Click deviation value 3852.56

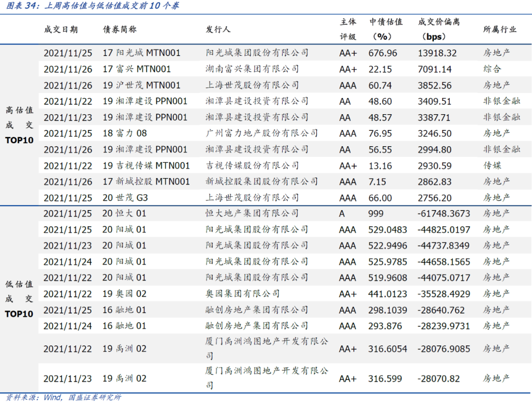(x=434, y=86)
